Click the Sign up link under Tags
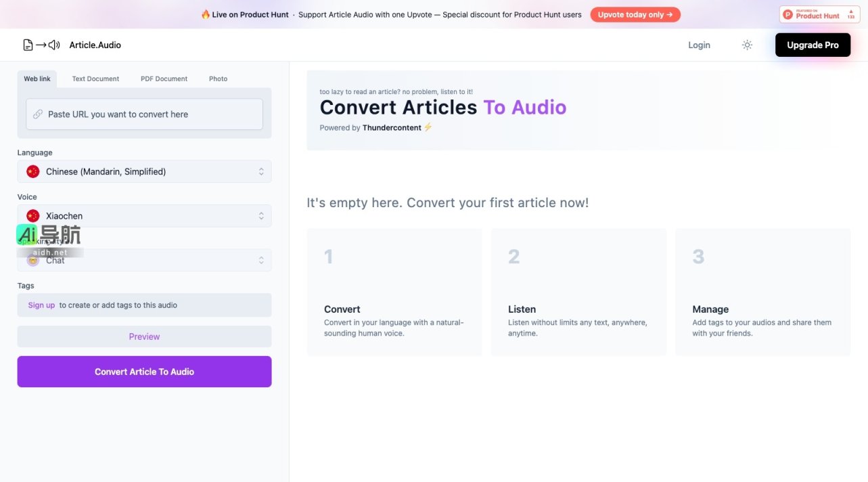 tap(41, 305)
